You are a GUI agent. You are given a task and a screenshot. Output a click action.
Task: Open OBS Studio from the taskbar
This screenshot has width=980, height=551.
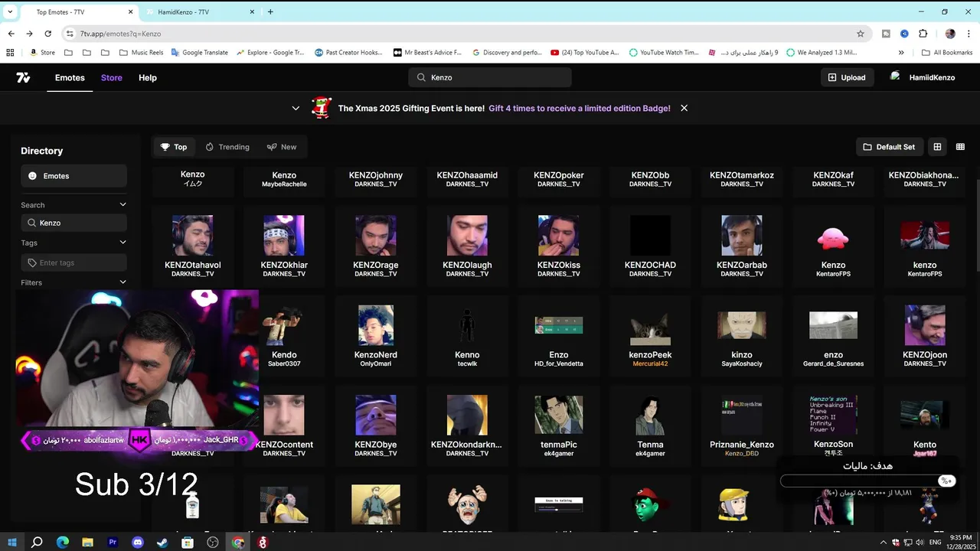click(213, 543)
